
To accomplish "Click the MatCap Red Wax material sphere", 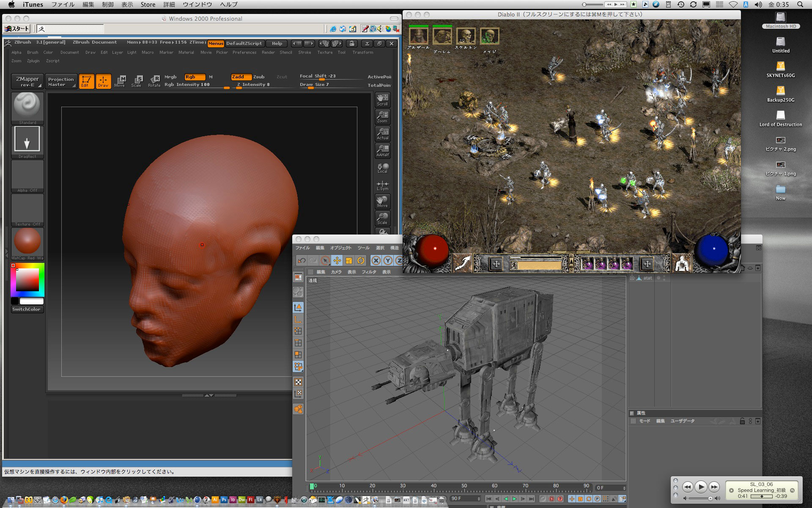I will tap(27, 241).
